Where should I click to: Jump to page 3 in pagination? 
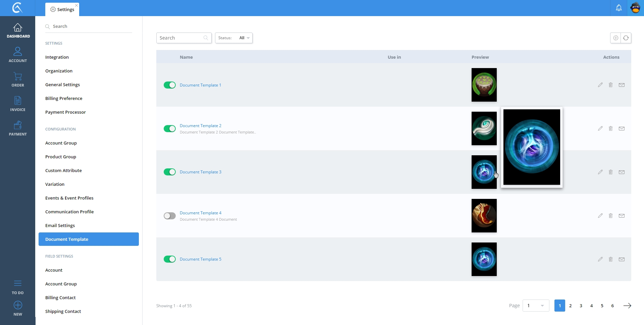(x=581, y=306)
